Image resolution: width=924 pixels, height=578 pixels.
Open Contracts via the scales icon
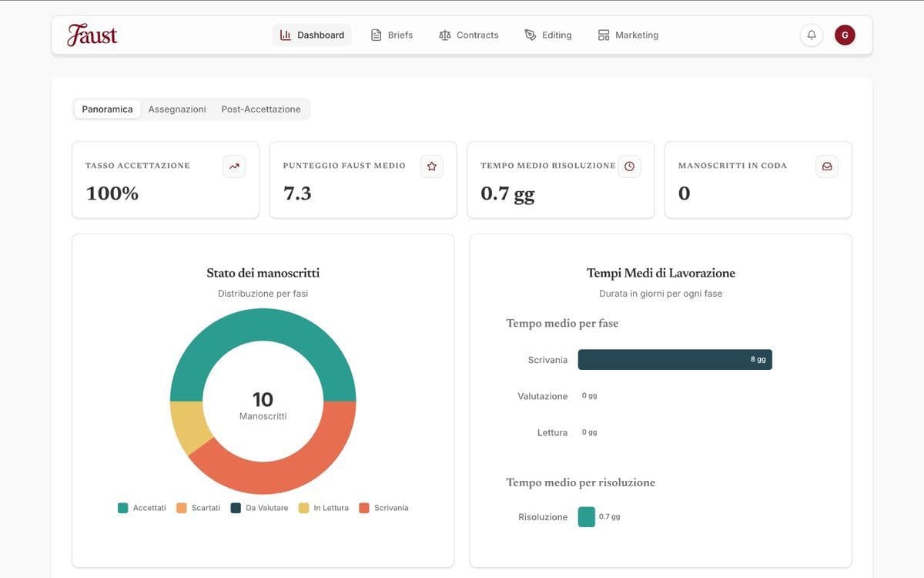(x=444, y=34)
